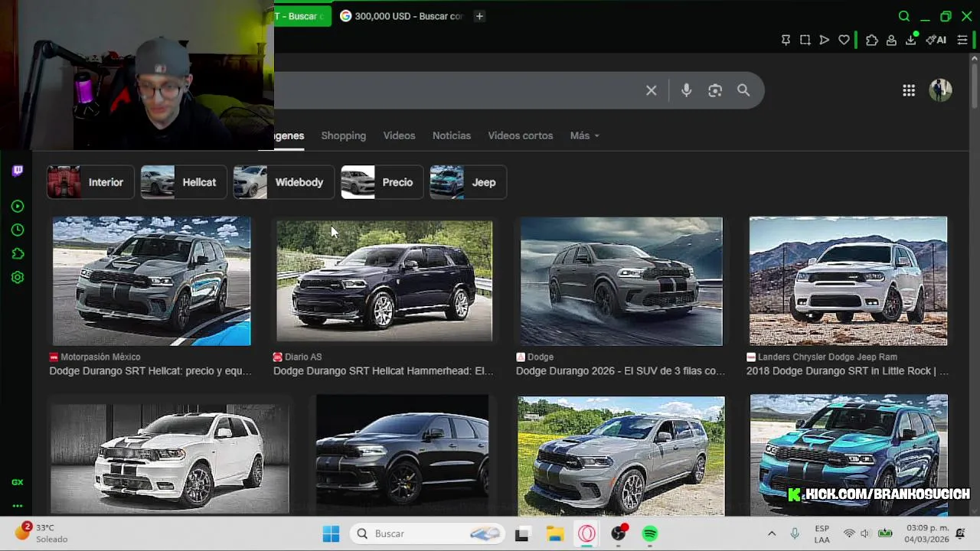This screenshot has width=980, height=551.
Task: Open the Easy Setup sliders icon
Action: point(962,40)
